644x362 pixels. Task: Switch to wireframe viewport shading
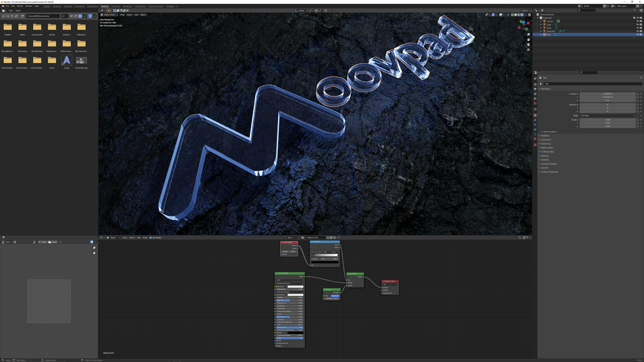[512, 15]
